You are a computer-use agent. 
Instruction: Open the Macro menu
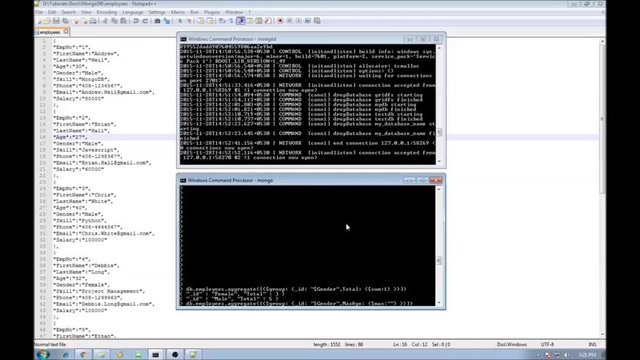[x=178, y=12]
